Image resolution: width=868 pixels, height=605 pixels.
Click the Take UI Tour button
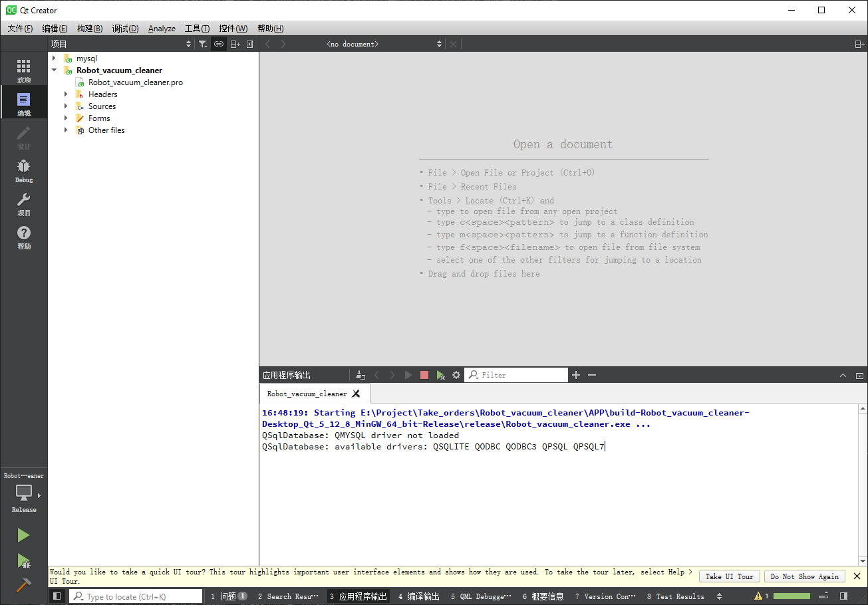729,576
